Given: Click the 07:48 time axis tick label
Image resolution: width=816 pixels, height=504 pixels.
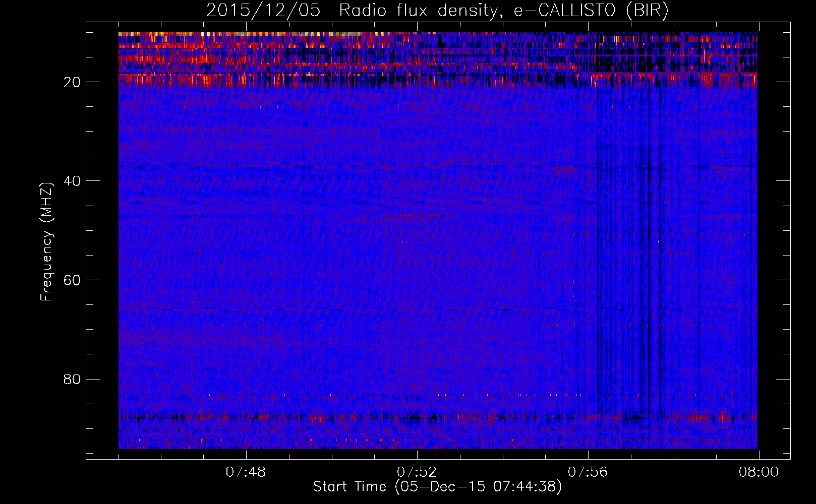Looking at the screenshot, I should (246, 472).
